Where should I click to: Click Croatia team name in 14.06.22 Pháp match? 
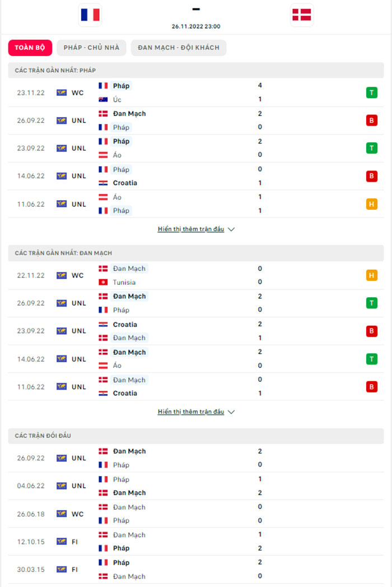pos(125,183)
